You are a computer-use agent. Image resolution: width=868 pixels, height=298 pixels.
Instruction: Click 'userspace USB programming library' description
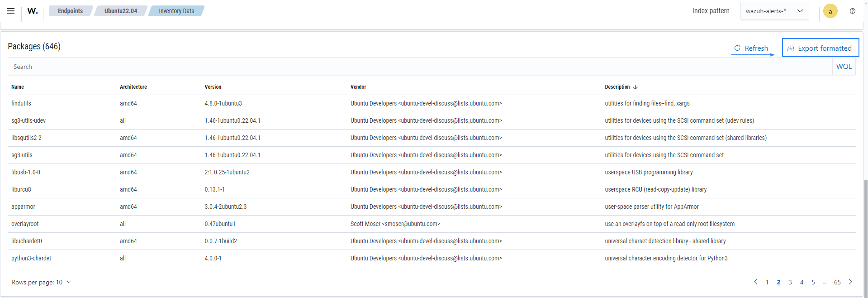[x=649, y=173]
